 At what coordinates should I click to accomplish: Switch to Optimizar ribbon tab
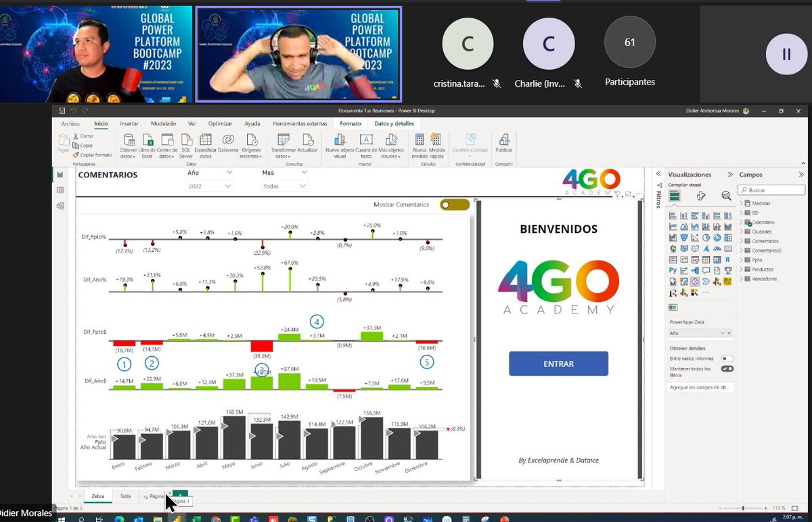click(x=221, y=124)
